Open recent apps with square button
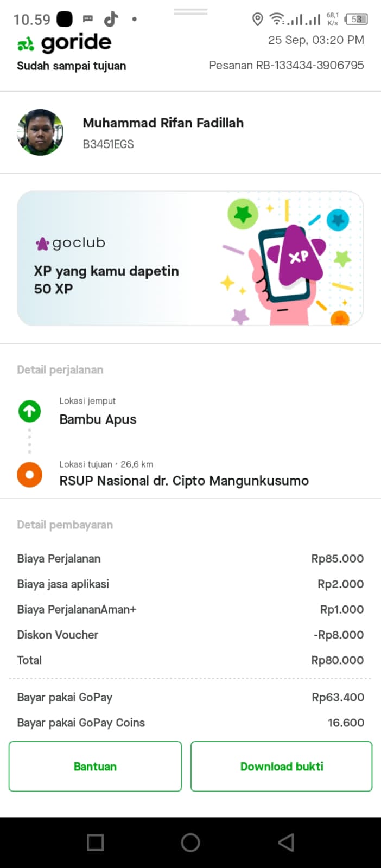The image size is (381, 868). point(95,843)
